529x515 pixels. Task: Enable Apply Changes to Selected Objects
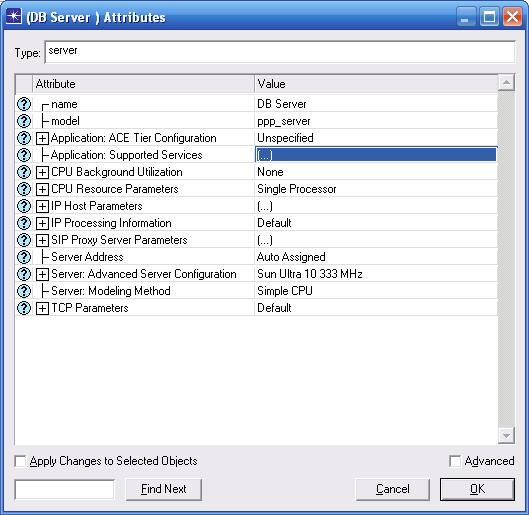pyautogui.click(x=20, y=461)
